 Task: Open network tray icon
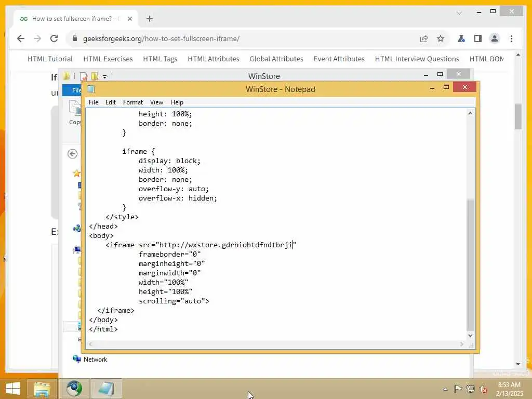tap(470, 389)
